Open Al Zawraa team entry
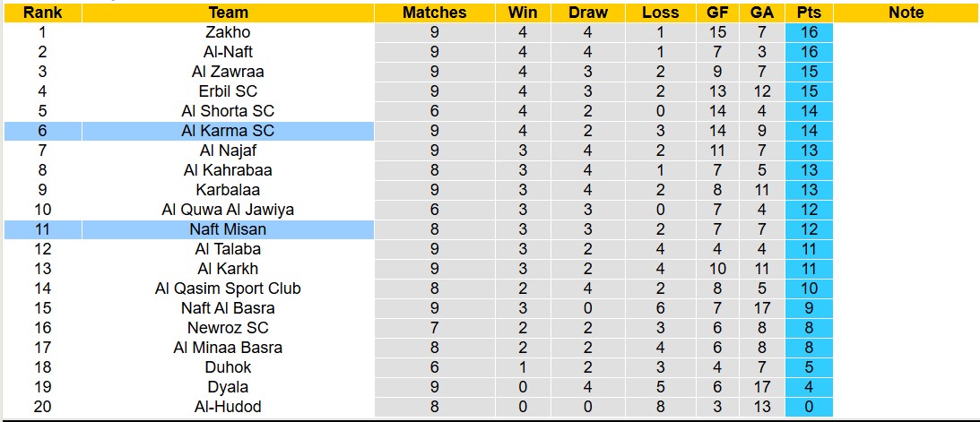This screenshot has width=980, height=422. click(x=228, y=72)
